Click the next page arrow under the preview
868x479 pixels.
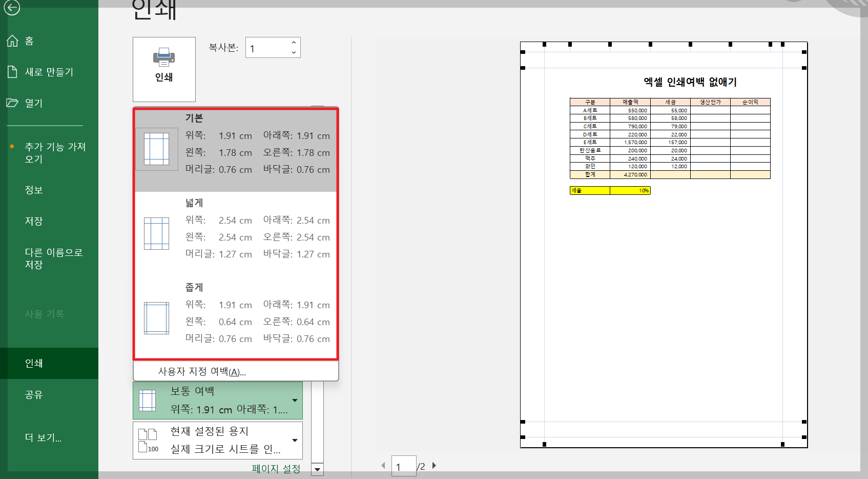[434, 465]
